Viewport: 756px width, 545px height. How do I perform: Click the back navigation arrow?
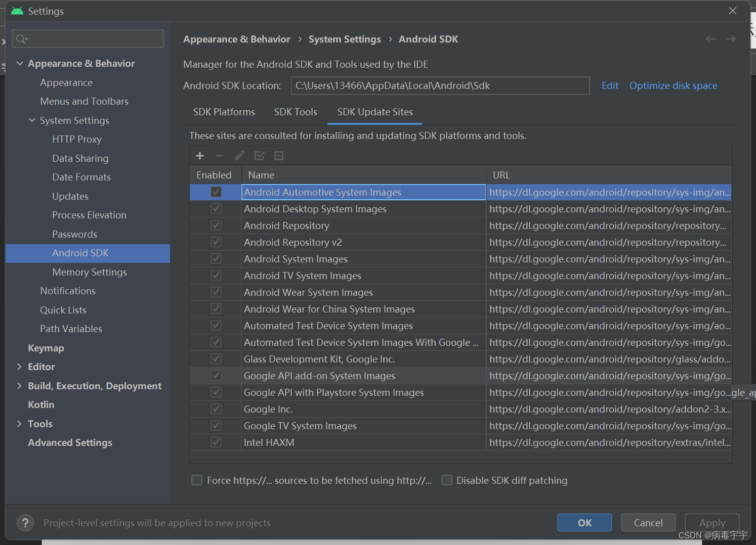point(710,39)
